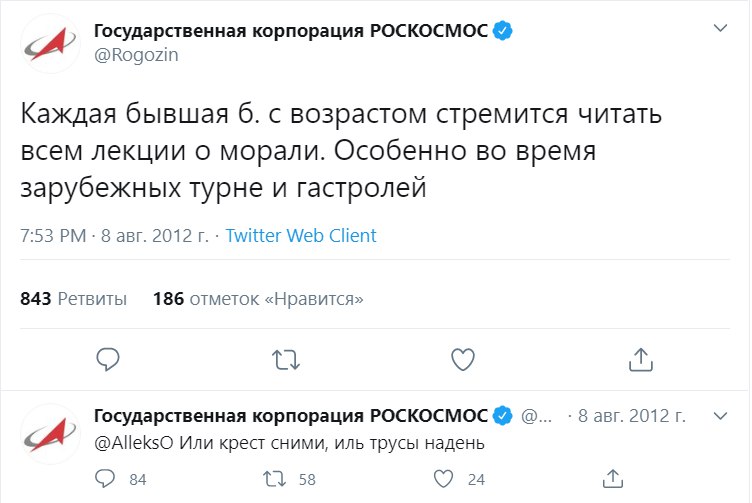Expand the reply tweet's chevron menu
Viewport: 752px width, 503px height.
tap(720, 416)
